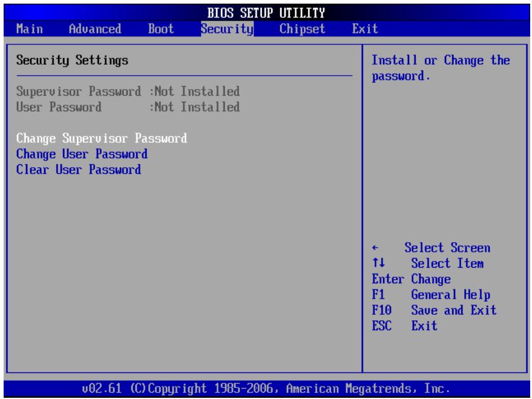Click User Password's Not Installed value
Screen dimensions: 532x399
coord(197,107)
